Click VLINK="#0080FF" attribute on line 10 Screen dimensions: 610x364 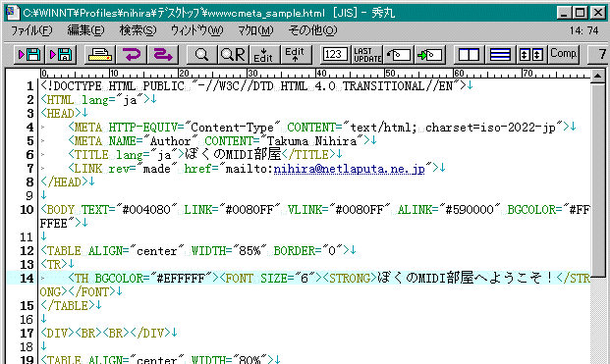(339, 210)
